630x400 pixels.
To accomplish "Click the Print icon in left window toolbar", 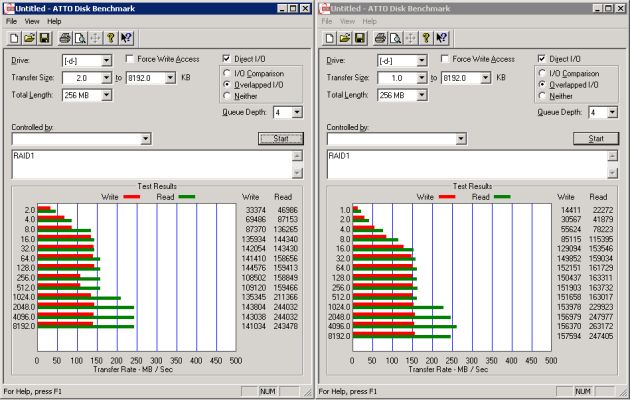I will click(65, 38).
